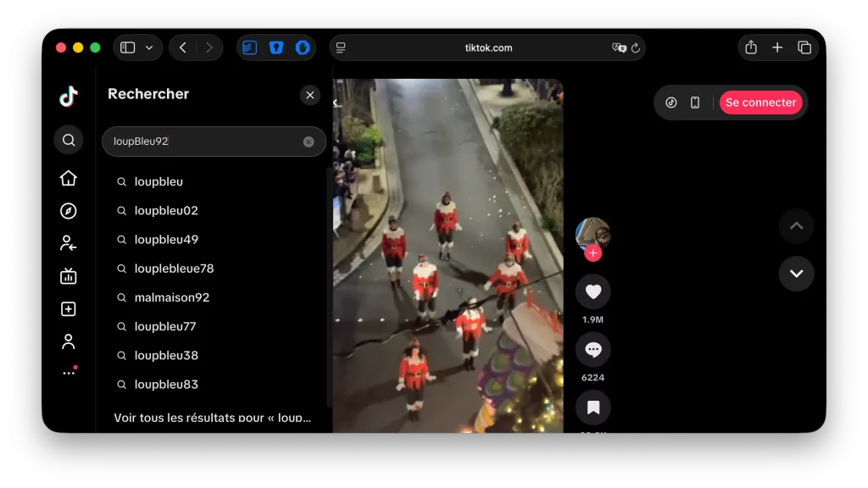
Task: Open the Safari sidebar view dropdown chevron
Action: [150, 47]
